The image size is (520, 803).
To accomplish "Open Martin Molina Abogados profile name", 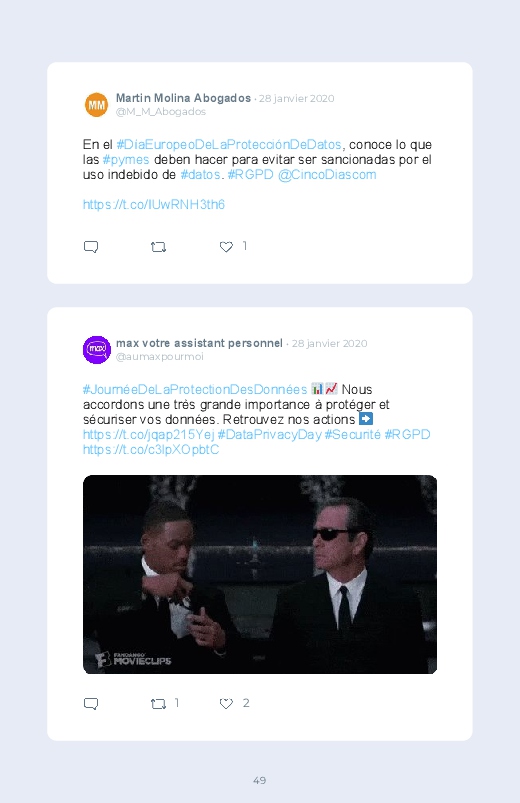I will (x=183, y=98).
